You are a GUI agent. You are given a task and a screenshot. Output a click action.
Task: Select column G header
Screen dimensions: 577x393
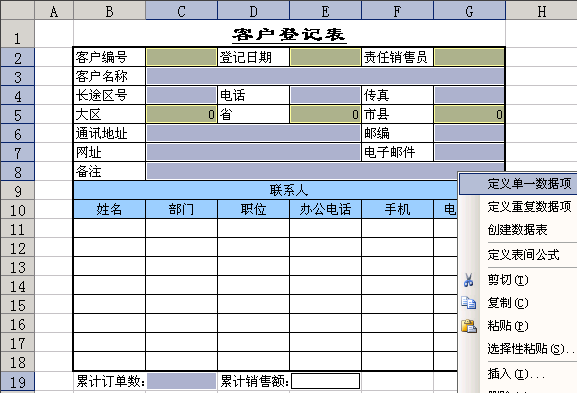470,11
